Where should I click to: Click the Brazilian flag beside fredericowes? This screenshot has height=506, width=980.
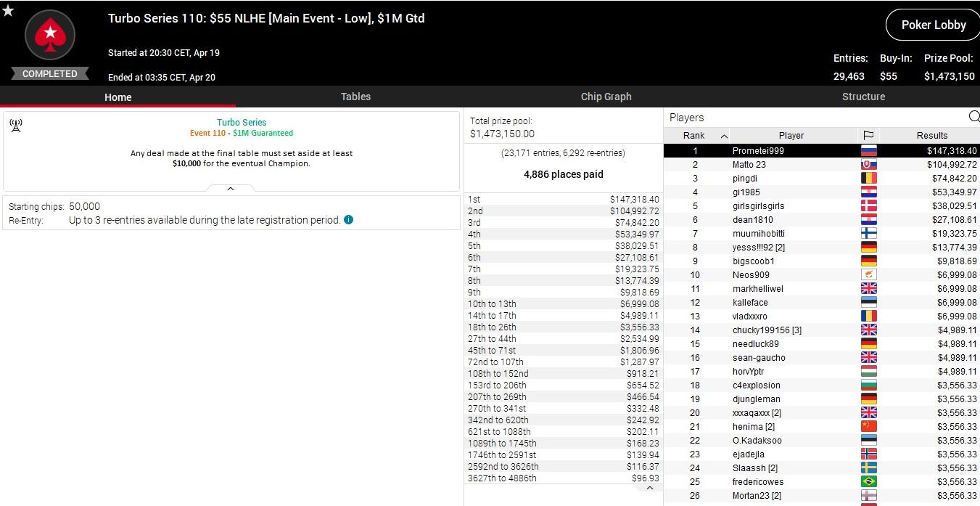(868, 482)
